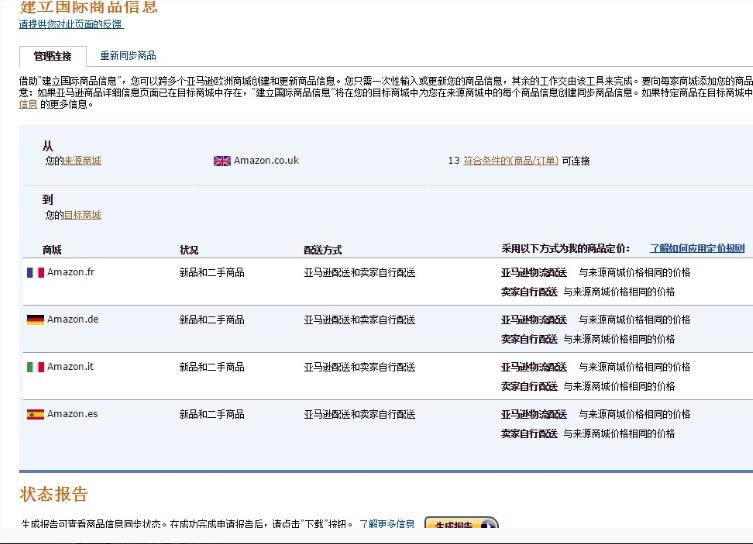Image resolution: width=753 pixels, height=544 pixels.
Task: Open the 重新同步商品 tab
Action: [128, 56]
